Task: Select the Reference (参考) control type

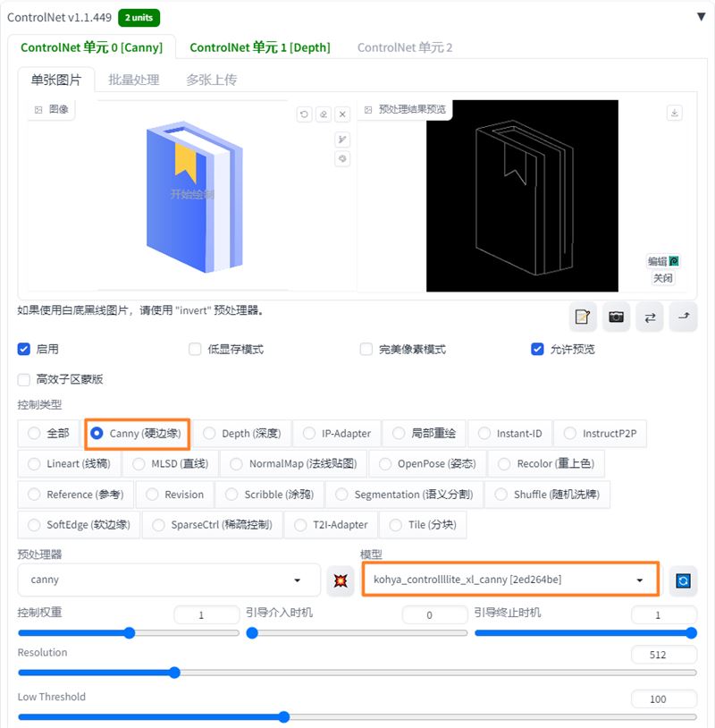Action: [76, 495]
